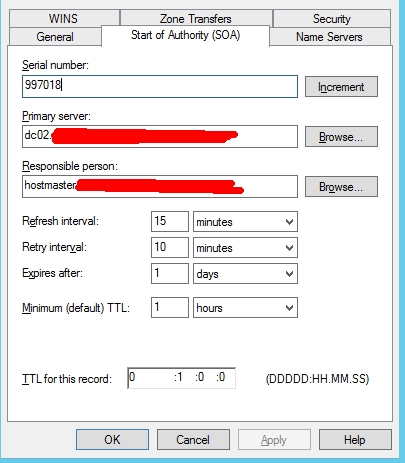Image resolution: width=405 pixels, height=463 pixels.
Task: Browse for the Responsible person
Action: (x=341, y=186)
